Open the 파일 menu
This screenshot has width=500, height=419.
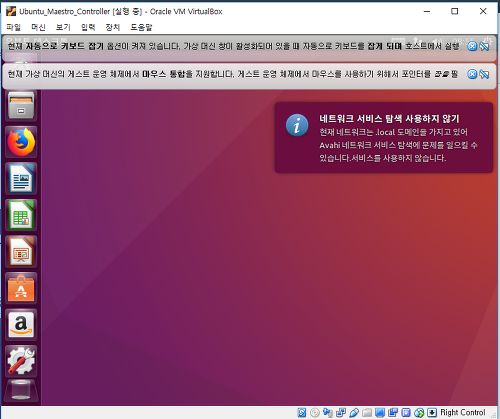click(14, 27)
